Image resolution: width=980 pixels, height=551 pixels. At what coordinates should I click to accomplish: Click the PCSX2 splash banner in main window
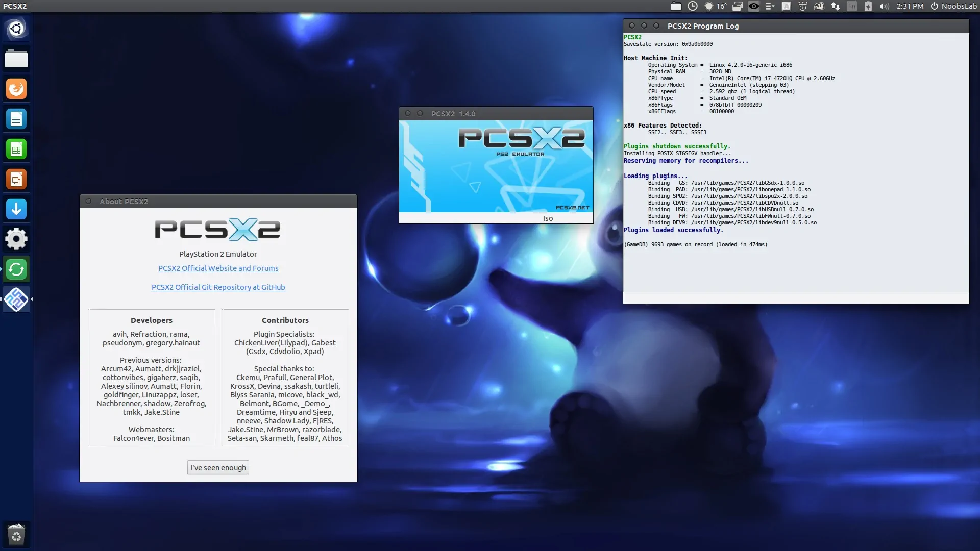pyautogui.click(x=496, y=166)
